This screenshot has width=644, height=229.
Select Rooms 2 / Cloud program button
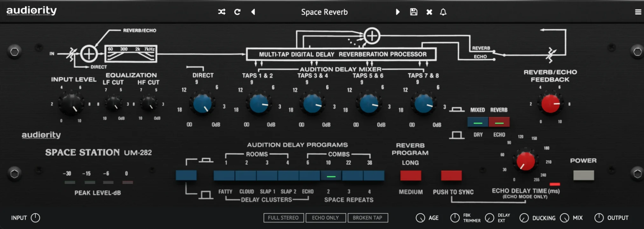tap(246, 176)
